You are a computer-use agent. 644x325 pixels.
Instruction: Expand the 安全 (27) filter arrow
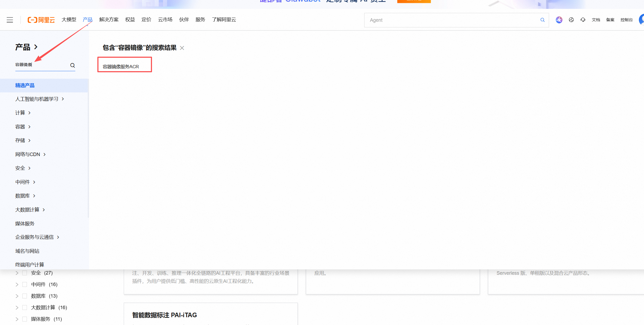click(x=17, y=273)
